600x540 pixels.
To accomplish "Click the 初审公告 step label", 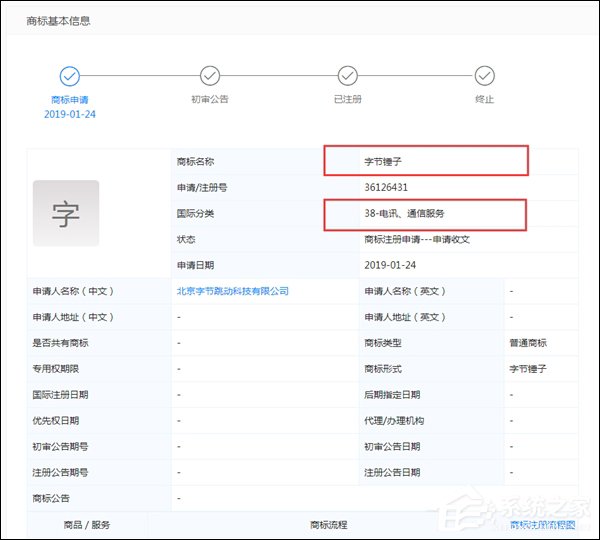I will tap(210, 99).
